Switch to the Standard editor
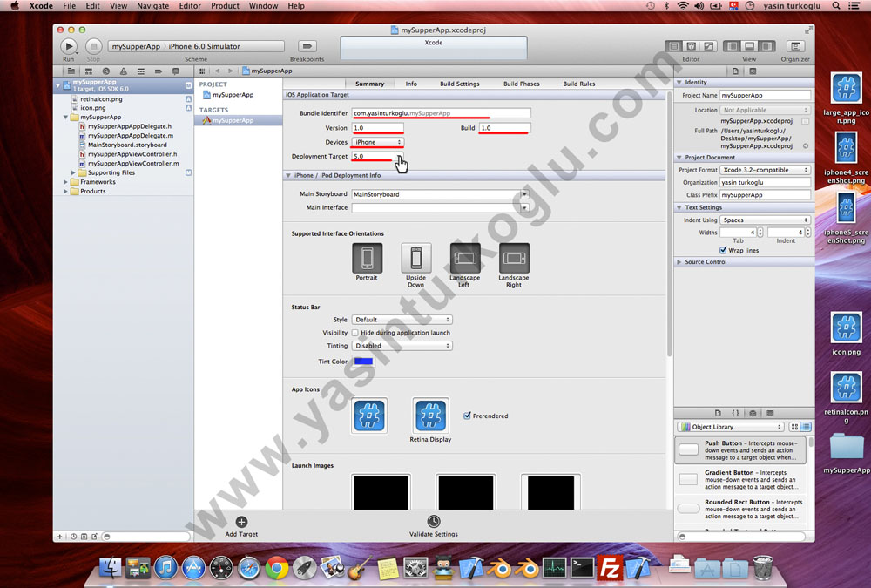871x588 pixels. [x=674, y=46]
